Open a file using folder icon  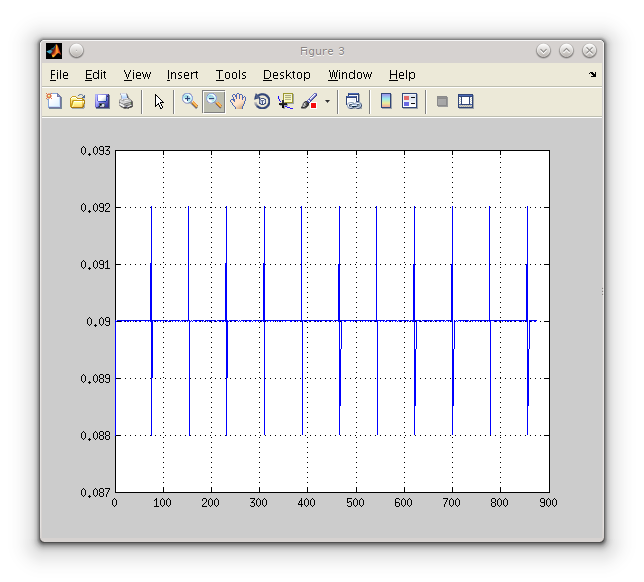pos(78,101)
